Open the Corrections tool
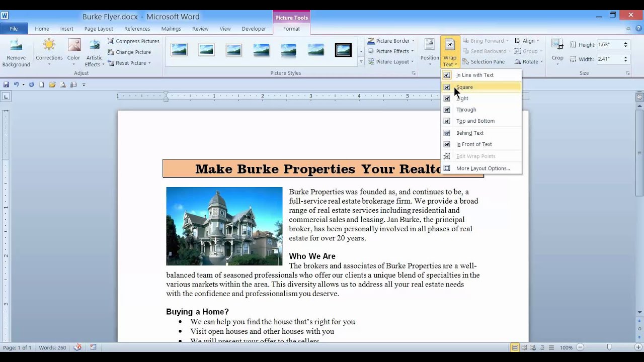 49,53
